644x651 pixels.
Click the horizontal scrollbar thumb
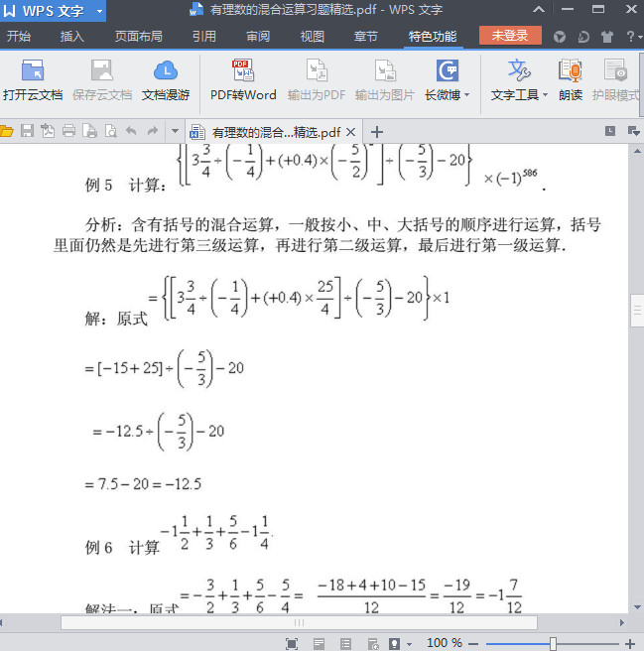point(299,622)
